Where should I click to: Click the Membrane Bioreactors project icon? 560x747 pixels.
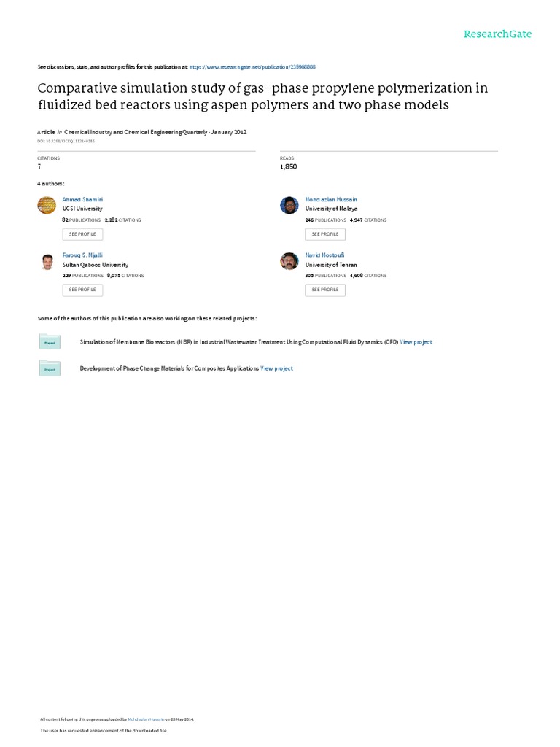point(50,341)
